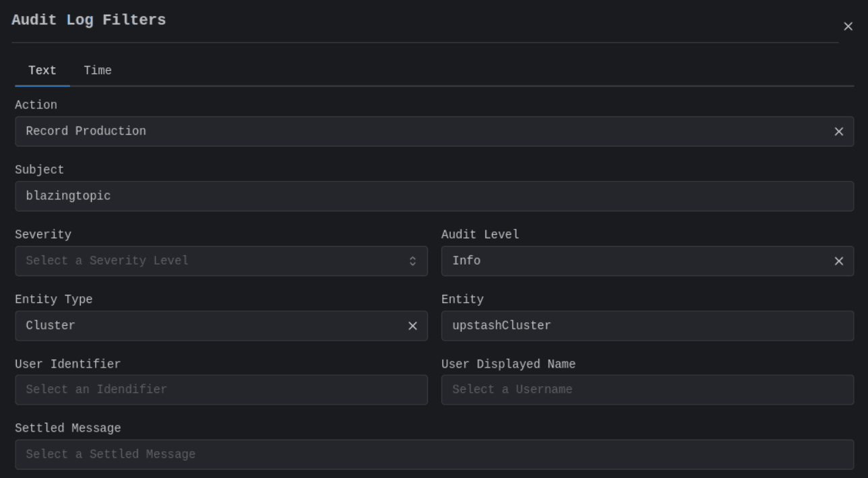Select the User Displayed Name field
The width and height of the screenshot is (868, 478).
click(647, 390)
